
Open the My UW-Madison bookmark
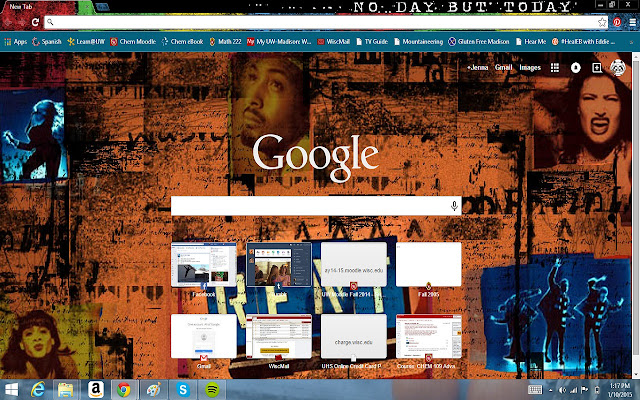tap(279, 42)
